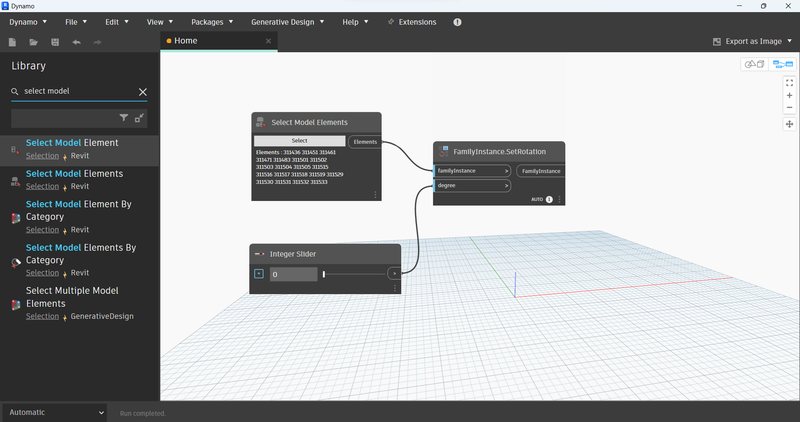This screenshot has height=422, width=800.
Task: Click the New file icon
Action: click(x=12, y=42)
